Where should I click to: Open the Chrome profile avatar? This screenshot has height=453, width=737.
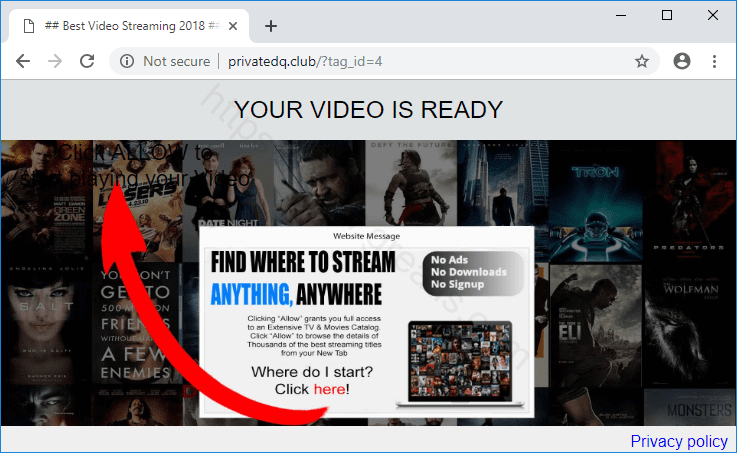(x=682, y=61)
